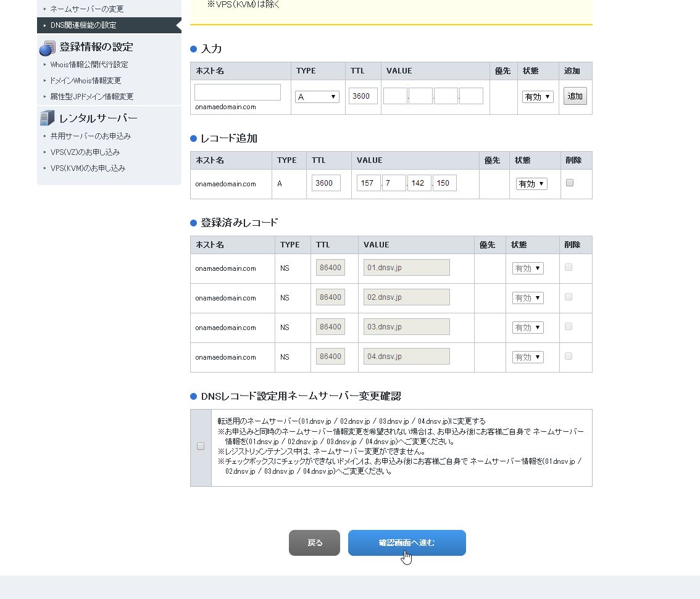This screenshot has height=599, width=700.
Task: Click fourth VALUE octet box in 入力 section
Action: coord(472,96)
